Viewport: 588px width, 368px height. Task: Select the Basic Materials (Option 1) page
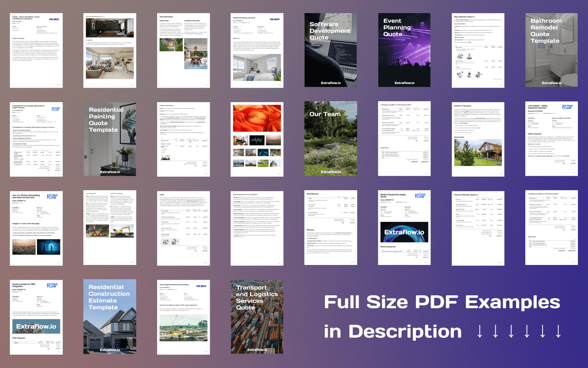tap(478, 50)
